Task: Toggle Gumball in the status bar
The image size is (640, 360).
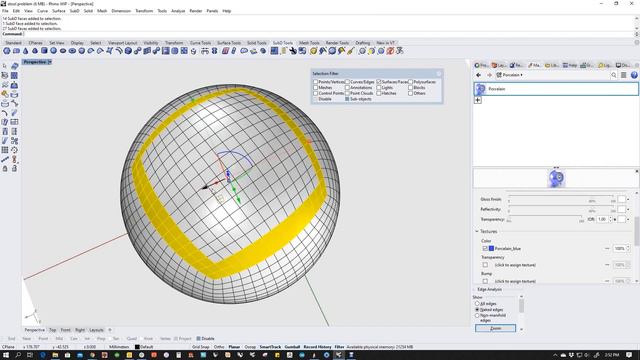Action: pos(292,347)
